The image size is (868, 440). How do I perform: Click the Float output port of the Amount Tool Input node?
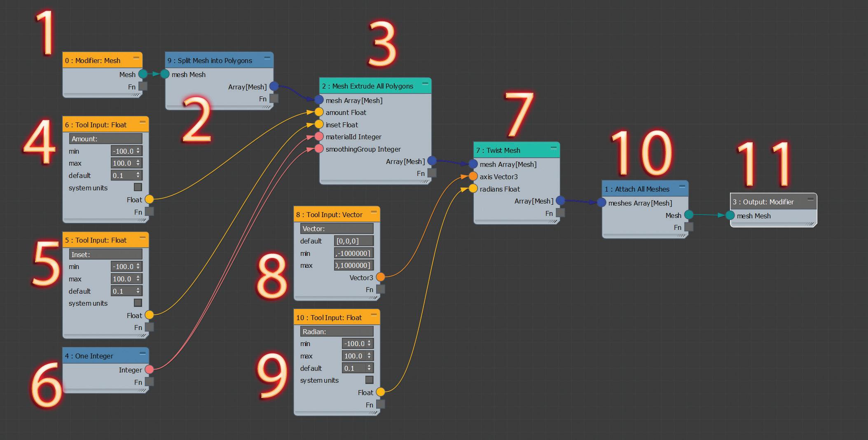pos(149,199)
